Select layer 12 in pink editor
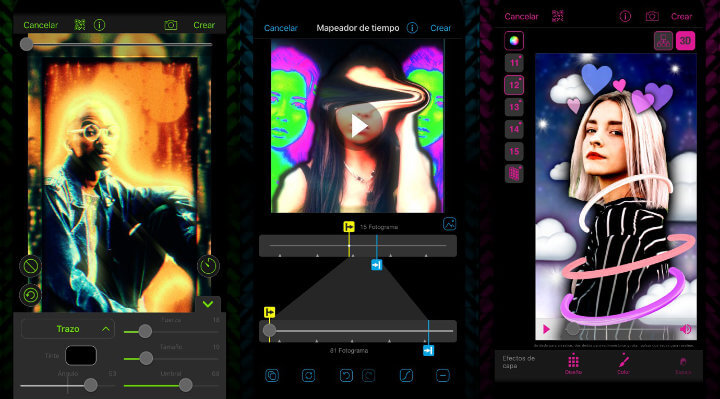Image resolution: width=720 pixels, height=399 pixels. pyautogui.click(x=514, y=85)
